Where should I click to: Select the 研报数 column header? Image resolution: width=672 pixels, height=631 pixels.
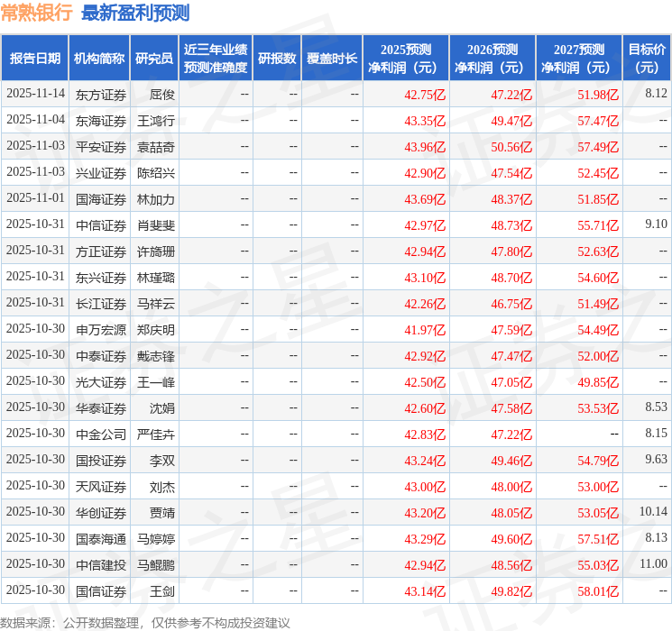277,58
